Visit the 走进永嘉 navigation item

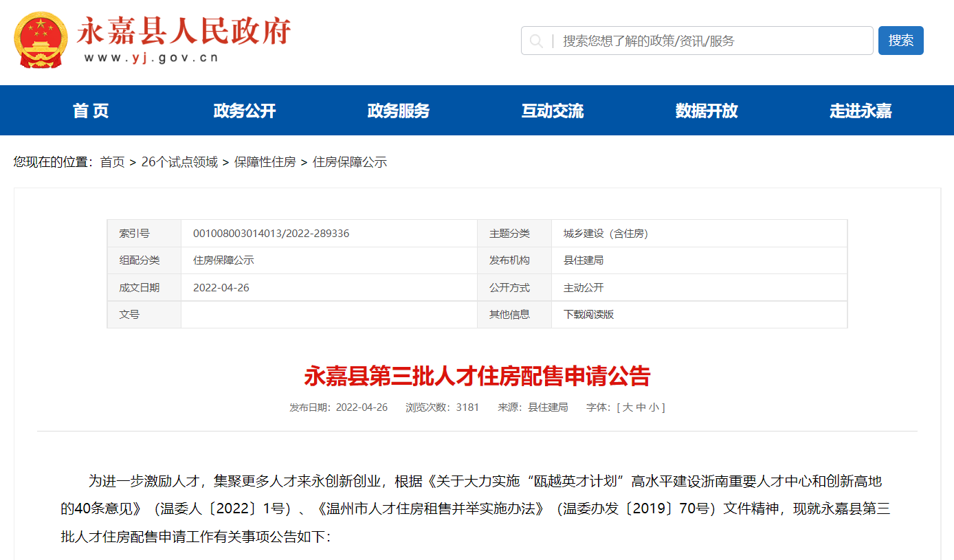(861, 111)
